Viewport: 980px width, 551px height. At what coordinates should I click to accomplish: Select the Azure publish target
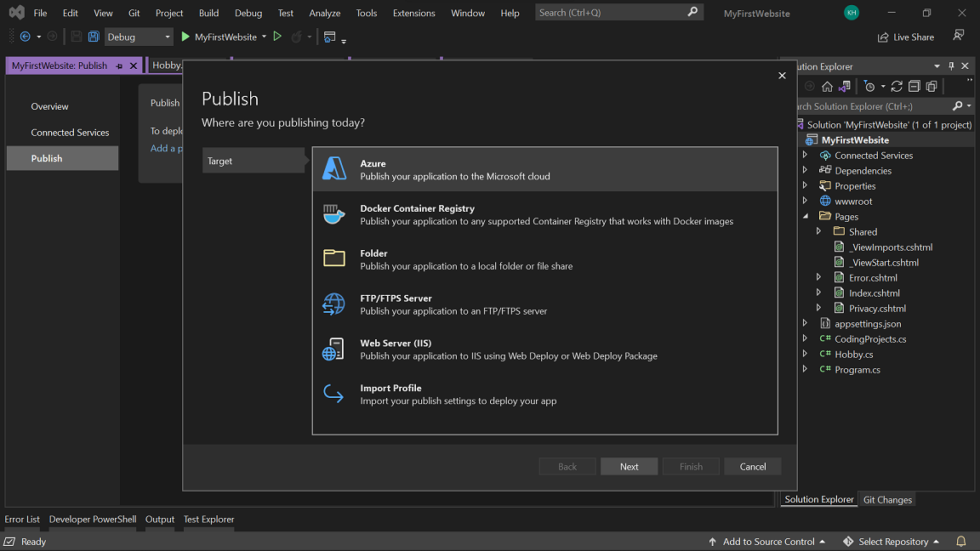[x=545, y=169]
